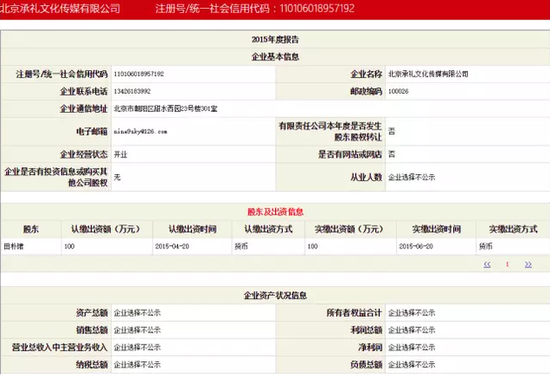
Task: Select registration number 110106018957192 in the table
Action: [139, 74]
